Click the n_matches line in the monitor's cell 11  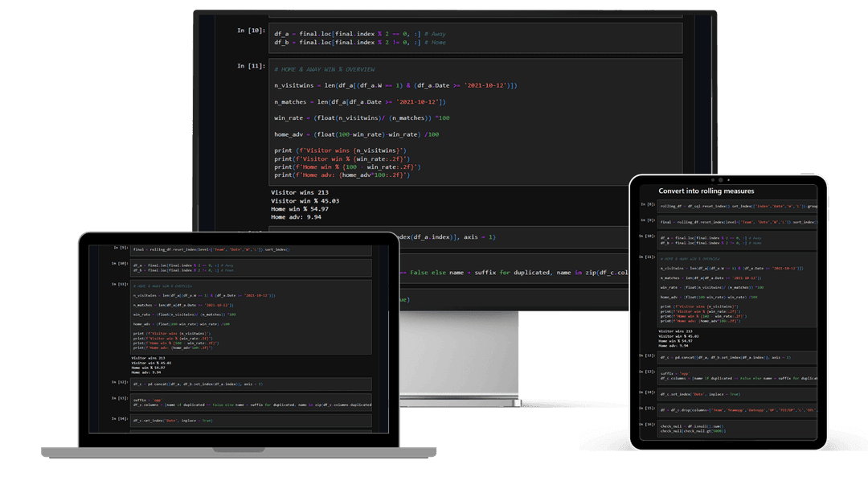pos(360,102)
